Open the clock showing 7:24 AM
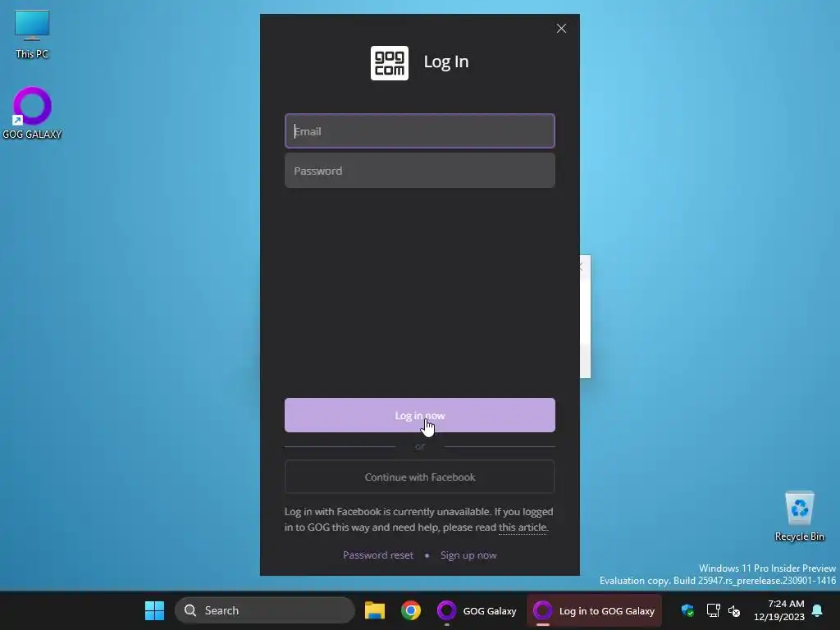Viewport: 840px width, 630px height. click(779, 610)
